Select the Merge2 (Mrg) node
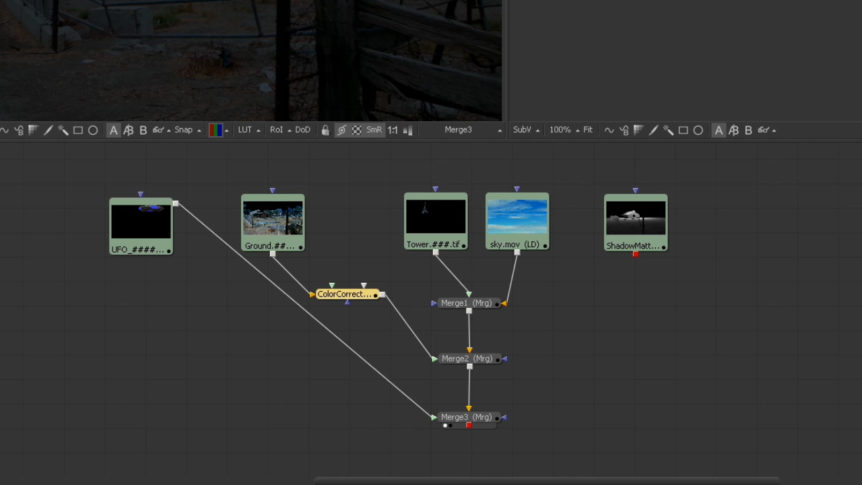The width and height of the screenshot is (862, 485). pyautogui.click(x=469, y=359)
